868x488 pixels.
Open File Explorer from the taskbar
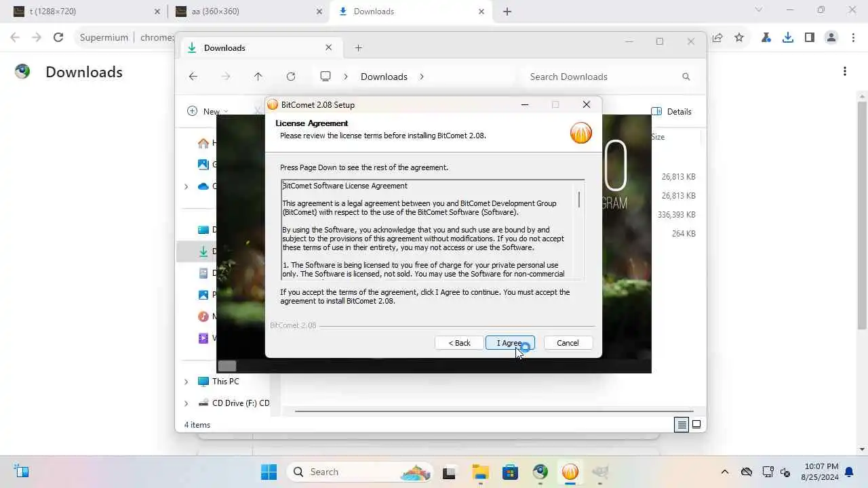[x=480, y=472]
